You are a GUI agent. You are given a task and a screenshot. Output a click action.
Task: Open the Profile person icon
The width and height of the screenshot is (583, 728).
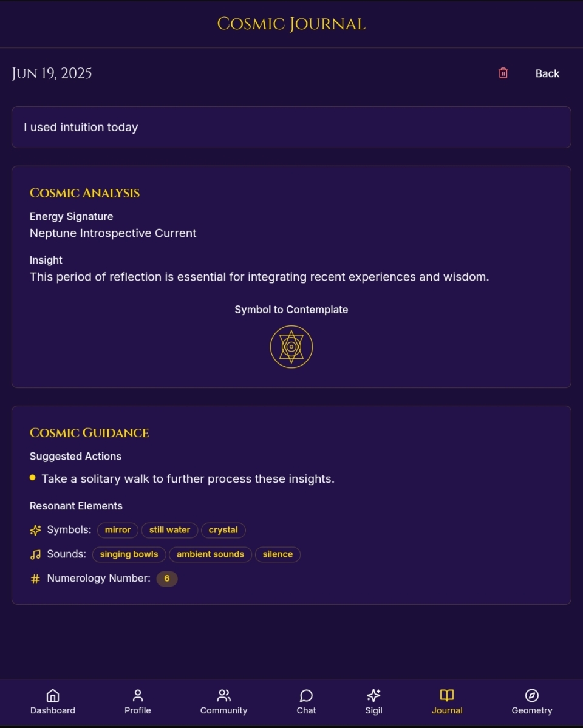tap(137, 695)
